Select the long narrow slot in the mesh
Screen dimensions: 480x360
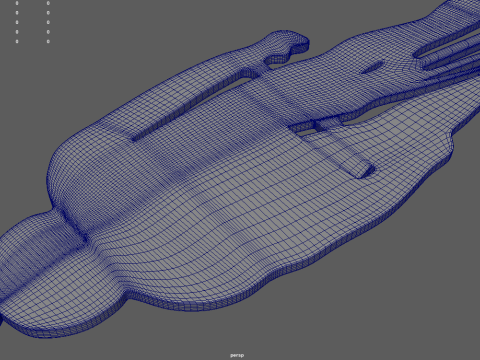[x=192, y=108]
